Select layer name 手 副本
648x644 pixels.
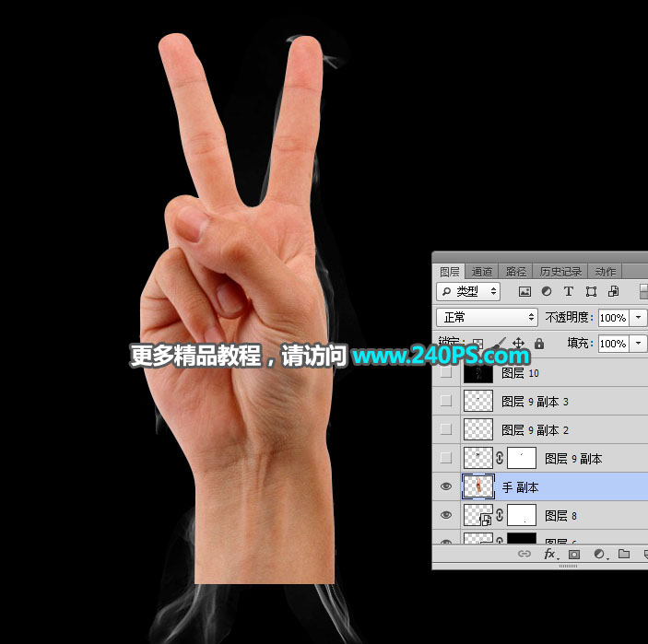coord(520,487)
